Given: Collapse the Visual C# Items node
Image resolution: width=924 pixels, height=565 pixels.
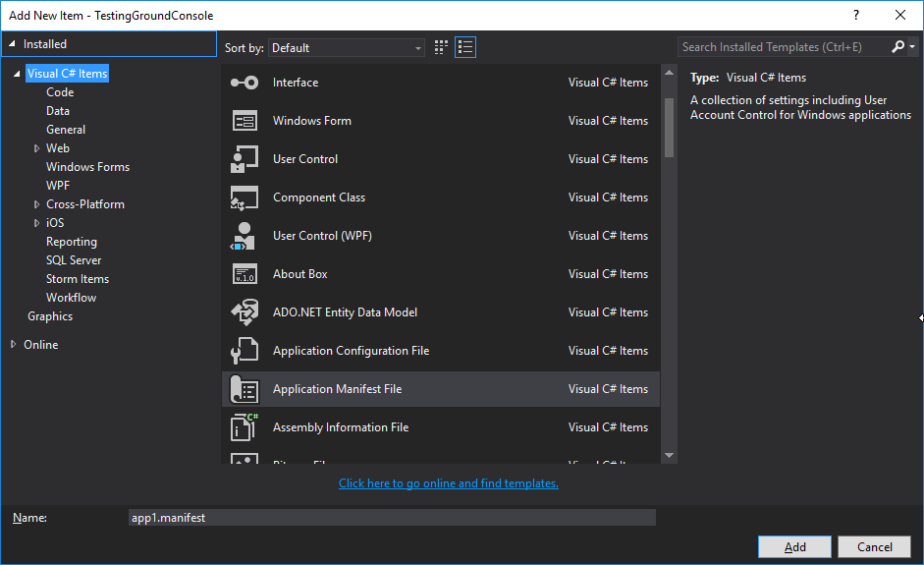Looking at the screenshot, I should click(17, 74).
